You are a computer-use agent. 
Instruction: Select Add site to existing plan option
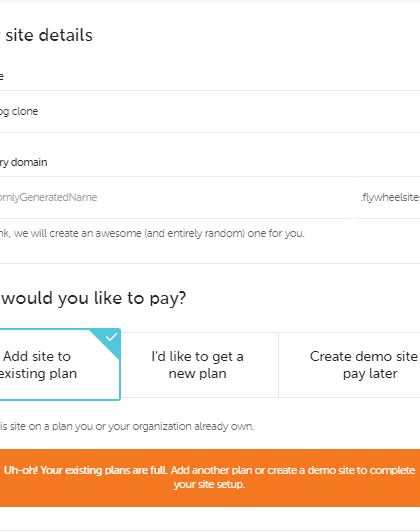click(60, 365)
